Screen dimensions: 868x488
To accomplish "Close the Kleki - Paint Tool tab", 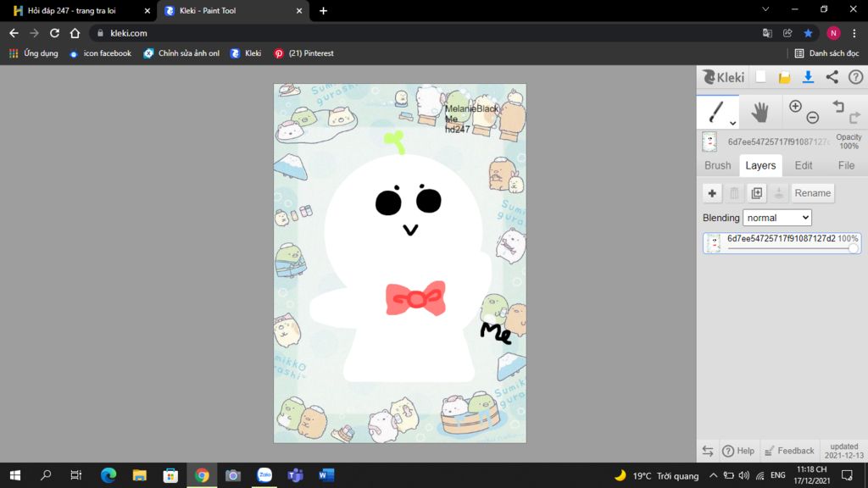I will [299, 10].
